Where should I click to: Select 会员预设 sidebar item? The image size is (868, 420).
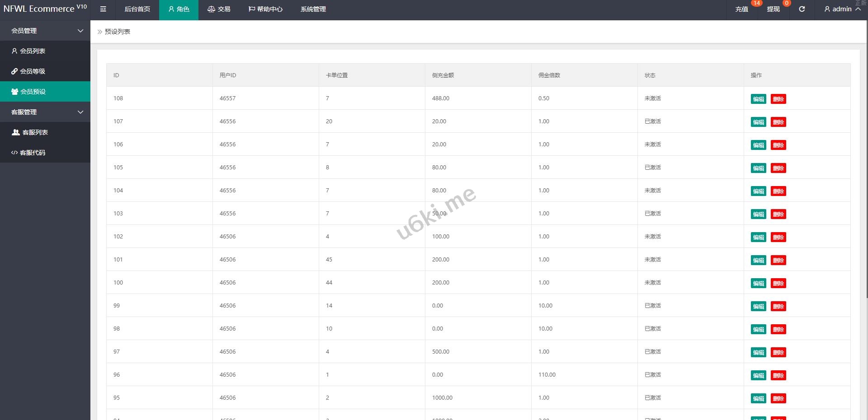33,92
